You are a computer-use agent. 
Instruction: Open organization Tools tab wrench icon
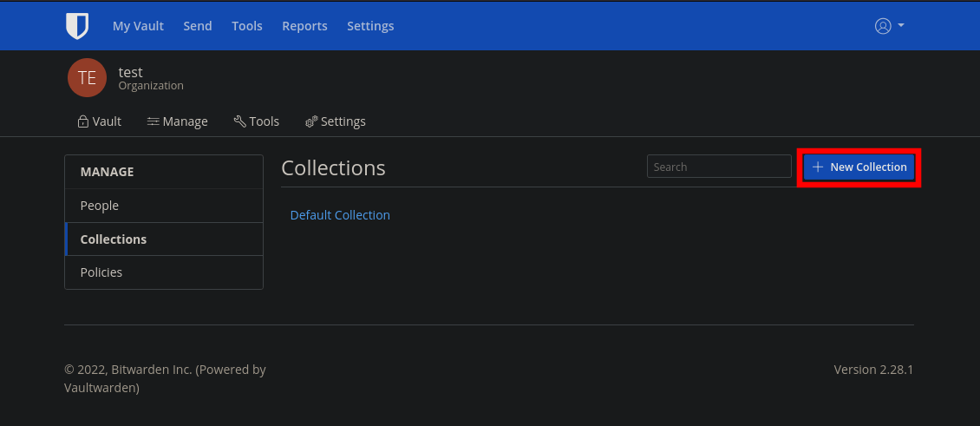[239, 121]
